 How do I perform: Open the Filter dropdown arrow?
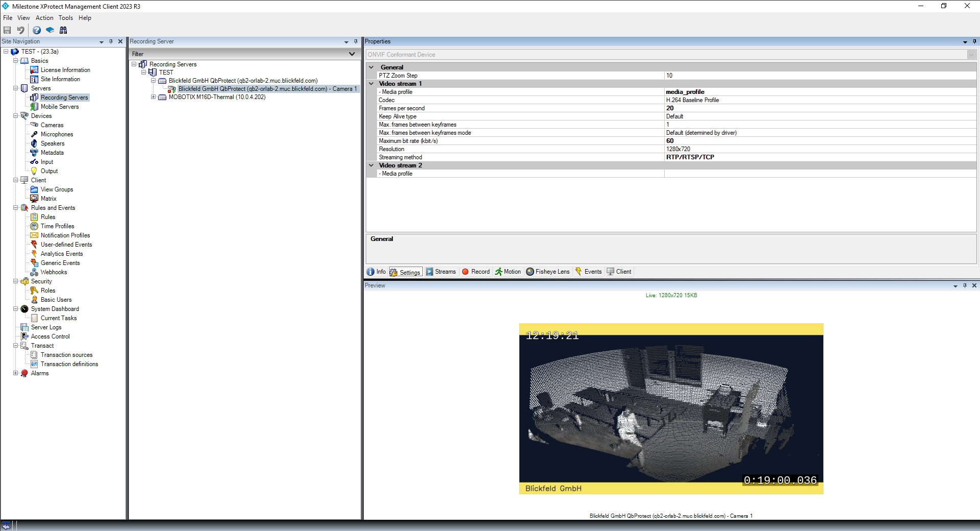click(351, 54)
